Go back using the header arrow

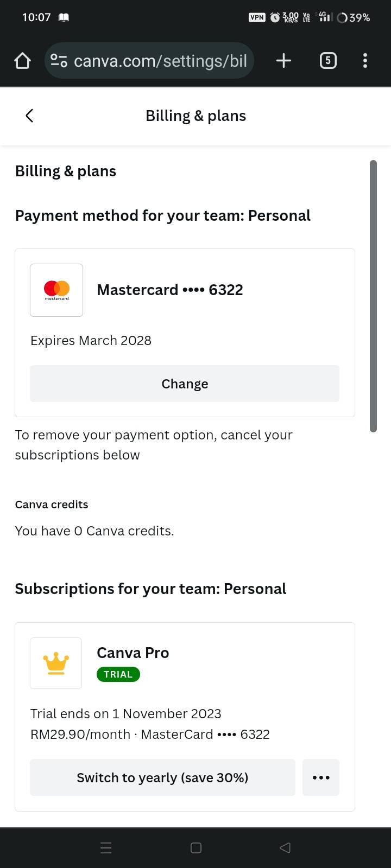29,116
